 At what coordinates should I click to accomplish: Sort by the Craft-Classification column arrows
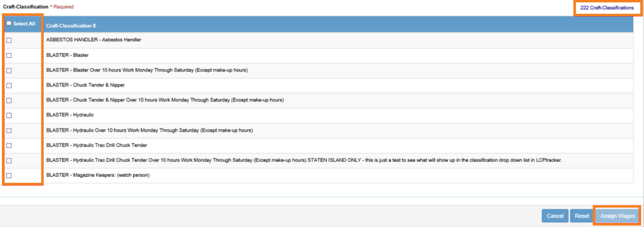point(94,26)
